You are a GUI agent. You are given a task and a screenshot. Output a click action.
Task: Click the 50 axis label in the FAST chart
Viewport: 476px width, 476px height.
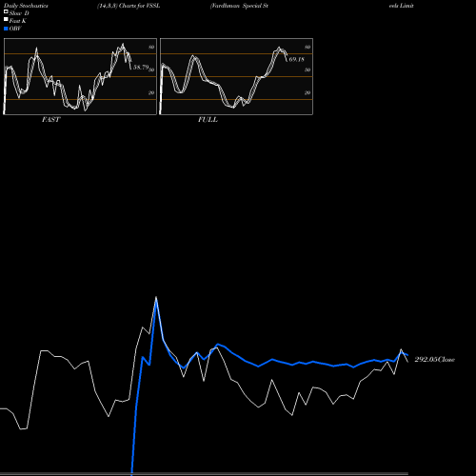[151, 69]
